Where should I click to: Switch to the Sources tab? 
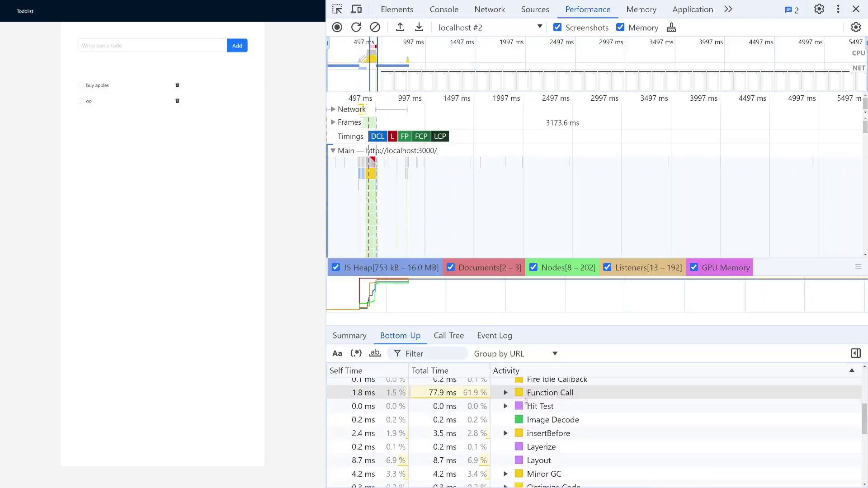(x=535, y=9)
